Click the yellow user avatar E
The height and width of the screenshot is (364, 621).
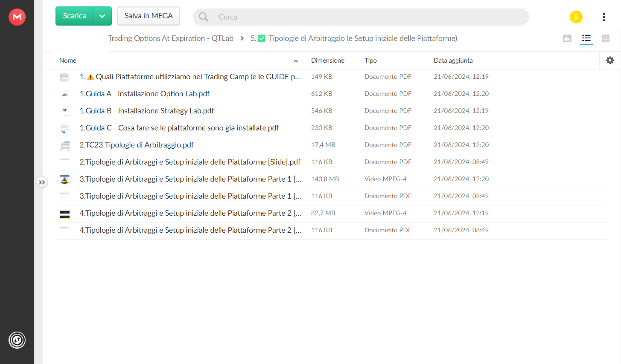tap(576, 17)
